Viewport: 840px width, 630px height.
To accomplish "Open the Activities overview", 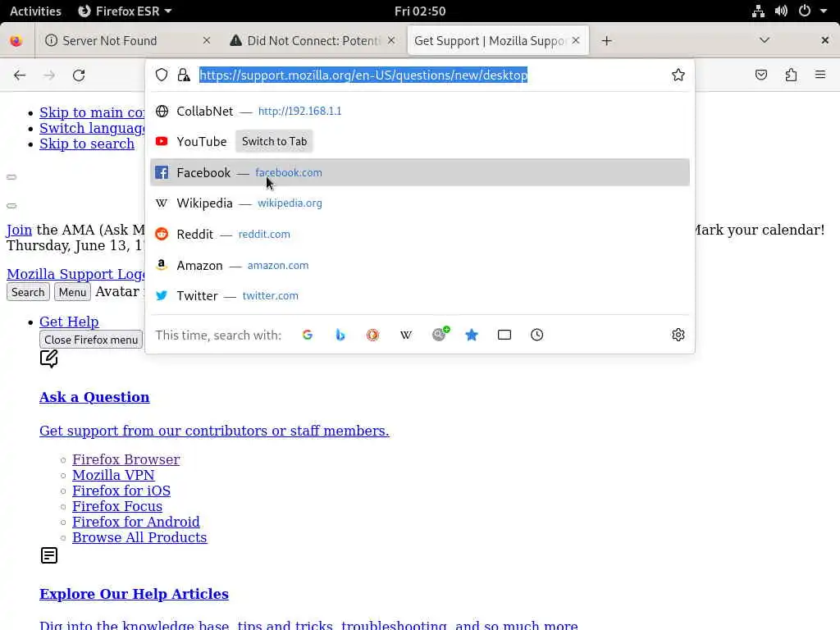I will coord(35,11).
